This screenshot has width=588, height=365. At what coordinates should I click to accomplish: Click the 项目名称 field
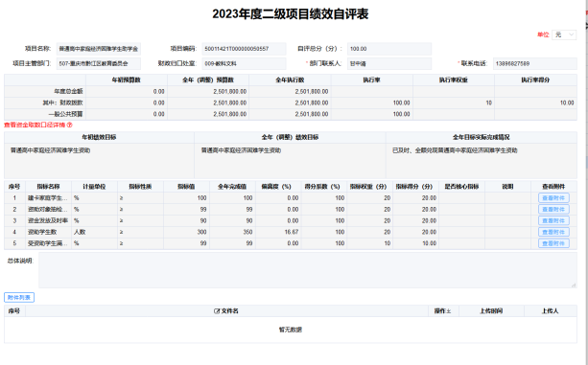click(x=99, y=49)
